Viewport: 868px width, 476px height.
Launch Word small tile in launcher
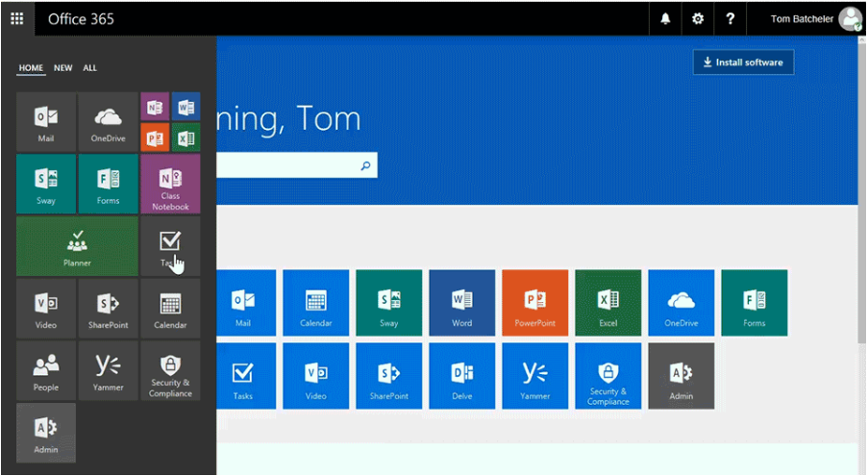(x=186, y=107)
